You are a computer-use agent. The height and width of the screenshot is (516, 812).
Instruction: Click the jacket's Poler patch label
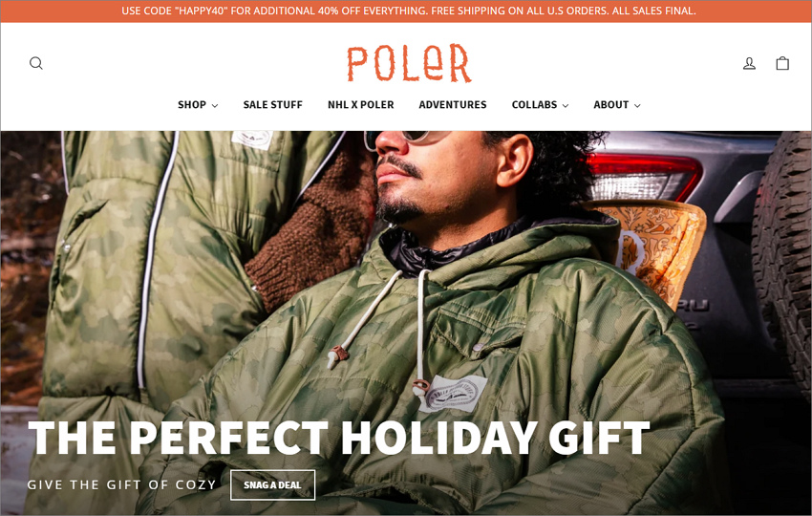pyautogui.click(x=453, y=394)
